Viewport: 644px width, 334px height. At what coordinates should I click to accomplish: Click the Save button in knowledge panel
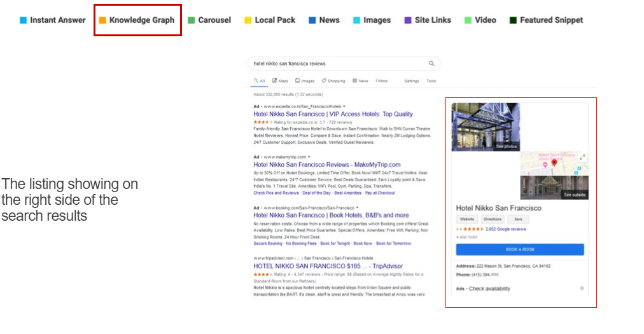point(519,219)
